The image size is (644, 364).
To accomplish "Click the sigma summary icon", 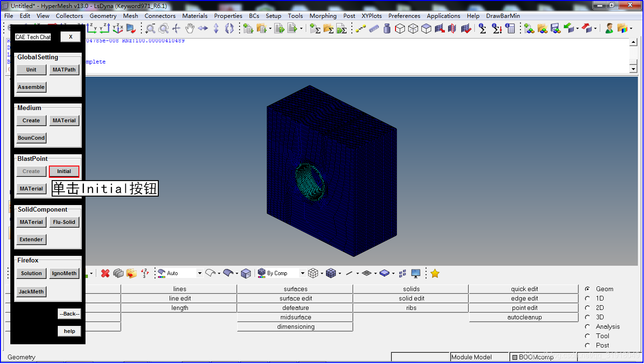I will 482,29.
